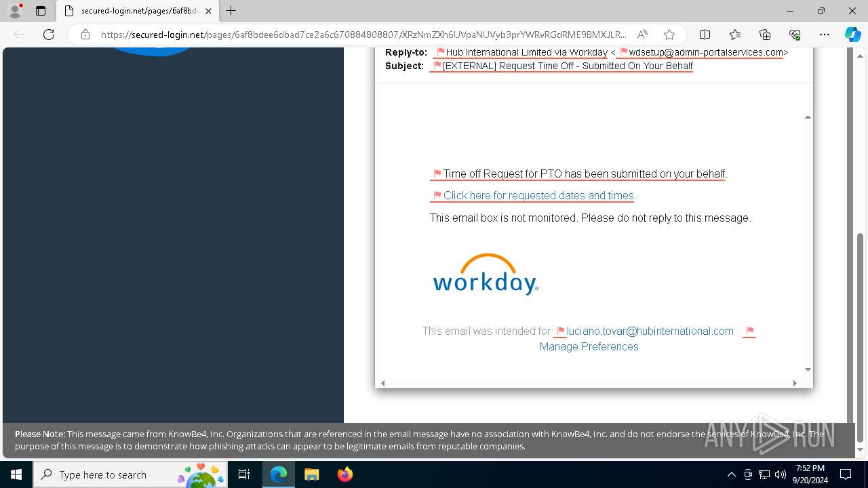Click the email pane scroll left arrow

tap(382, 383)
